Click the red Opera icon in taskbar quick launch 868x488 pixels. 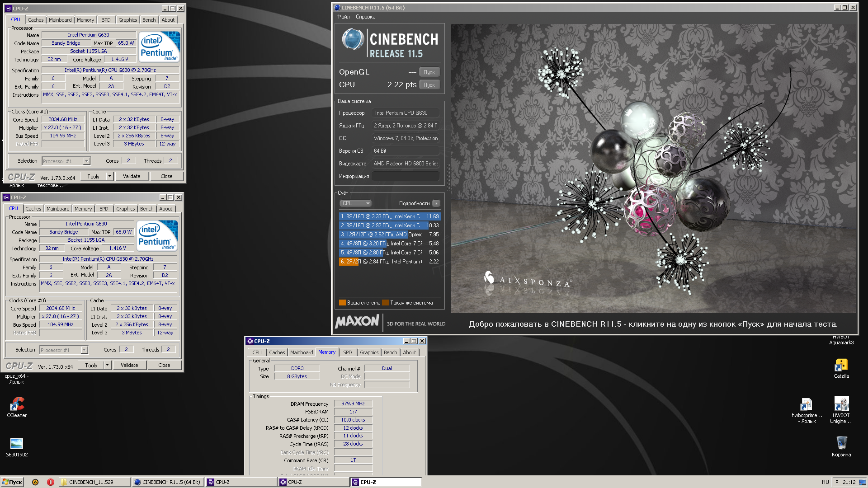51,482
